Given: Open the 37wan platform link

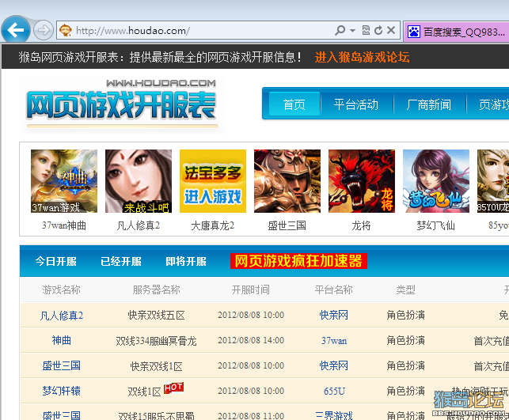Looking at the screenshot, I should pyautogui.click(x=334, y=341).
